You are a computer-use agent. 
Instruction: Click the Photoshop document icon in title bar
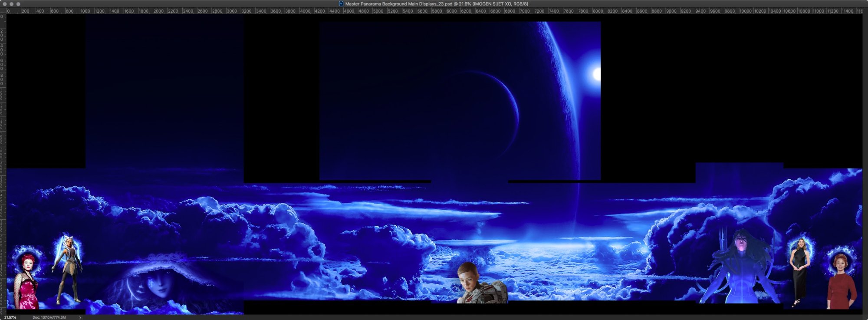(341, 3)
